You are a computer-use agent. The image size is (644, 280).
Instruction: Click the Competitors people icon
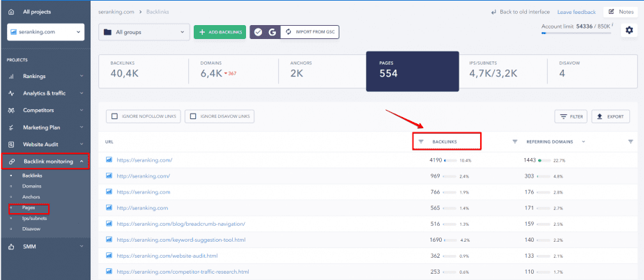(x=11, y=111)
